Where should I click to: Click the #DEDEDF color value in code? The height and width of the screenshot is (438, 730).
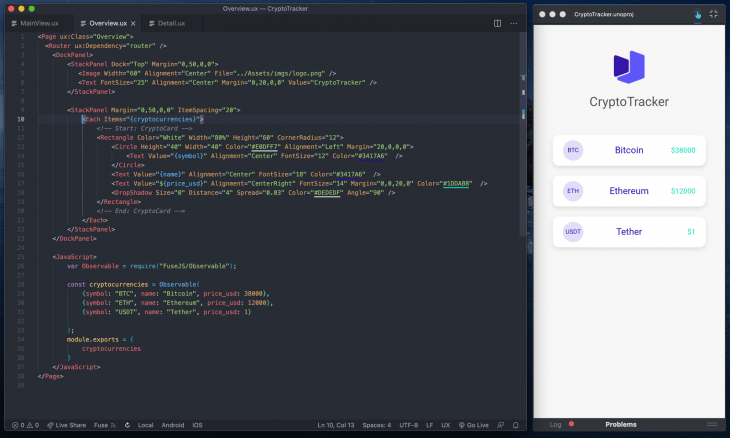click(x=328, y=193)
